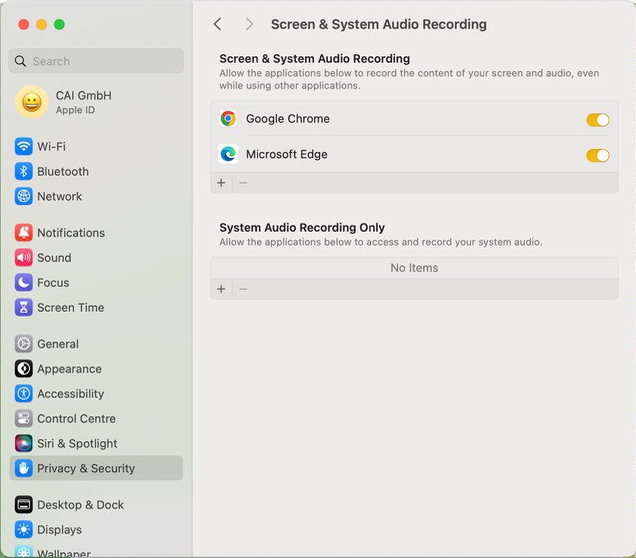Close the System Settings window
Viewport: 636px width, 558px height.
tap(24, 24)
